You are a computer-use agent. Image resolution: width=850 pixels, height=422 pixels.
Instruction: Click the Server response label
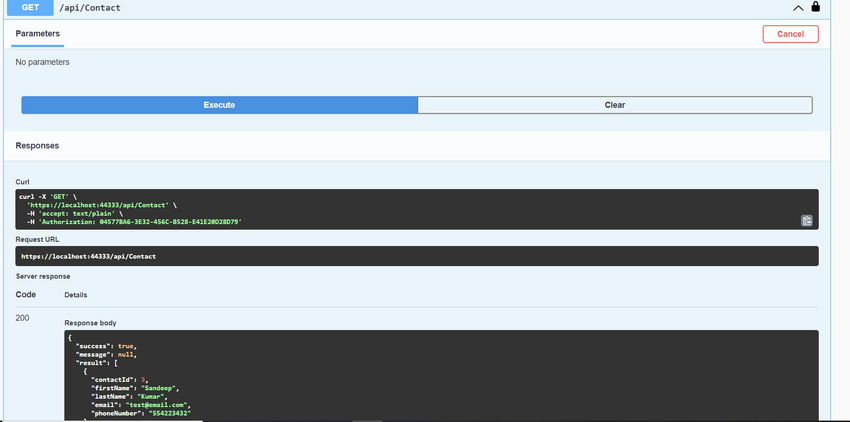click(43, 276)
